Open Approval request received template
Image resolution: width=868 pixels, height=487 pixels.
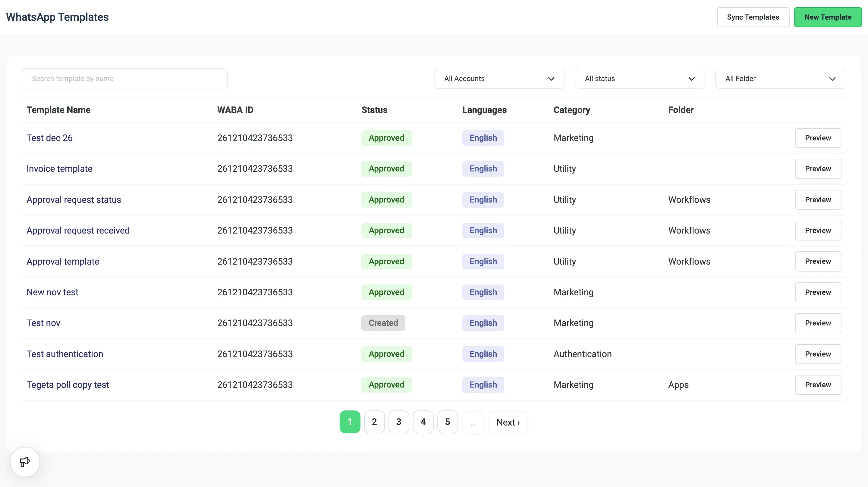pos(78,230)
